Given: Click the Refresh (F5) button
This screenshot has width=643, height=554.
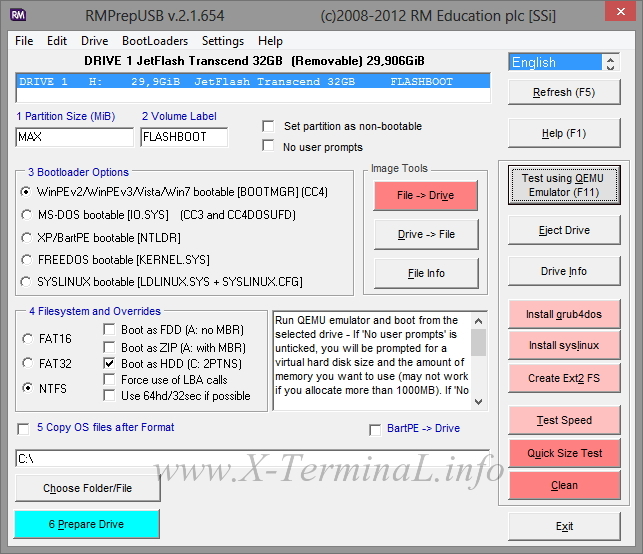Looking at the screenshot, I should click(x=564, y=92).
